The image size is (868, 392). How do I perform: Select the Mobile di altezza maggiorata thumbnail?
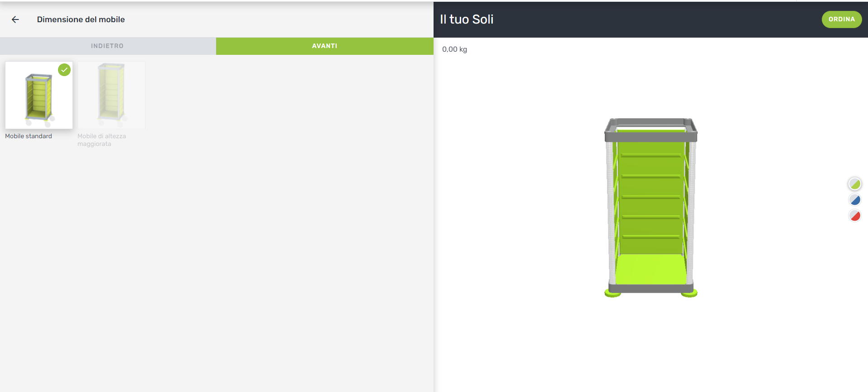point(111,95)
